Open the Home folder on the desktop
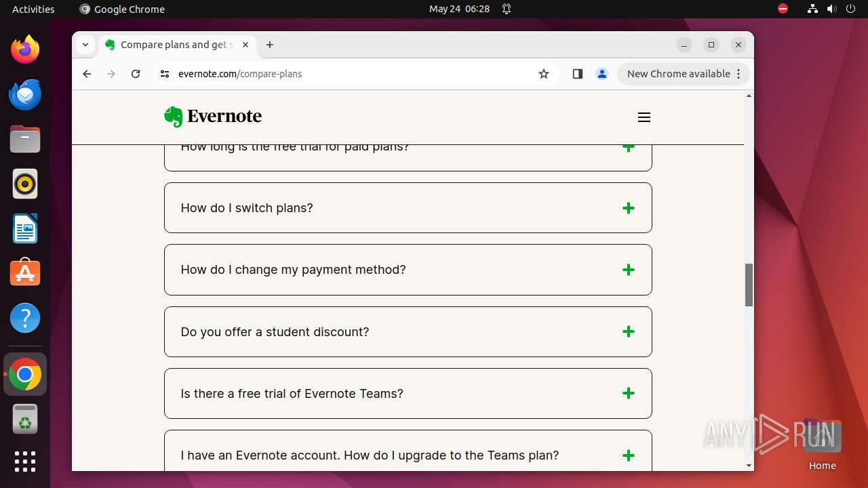The height and width of the screenshot is (488, 868). pyautogui.click(x=822, y=444)
